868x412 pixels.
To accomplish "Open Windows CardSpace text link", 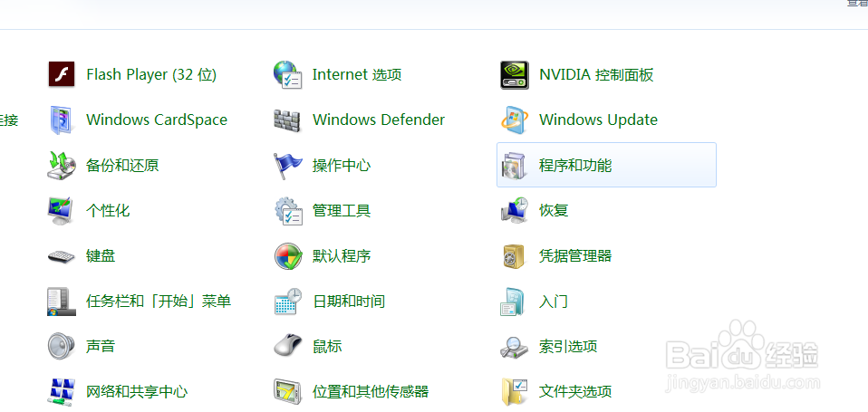I will point(157,120).
